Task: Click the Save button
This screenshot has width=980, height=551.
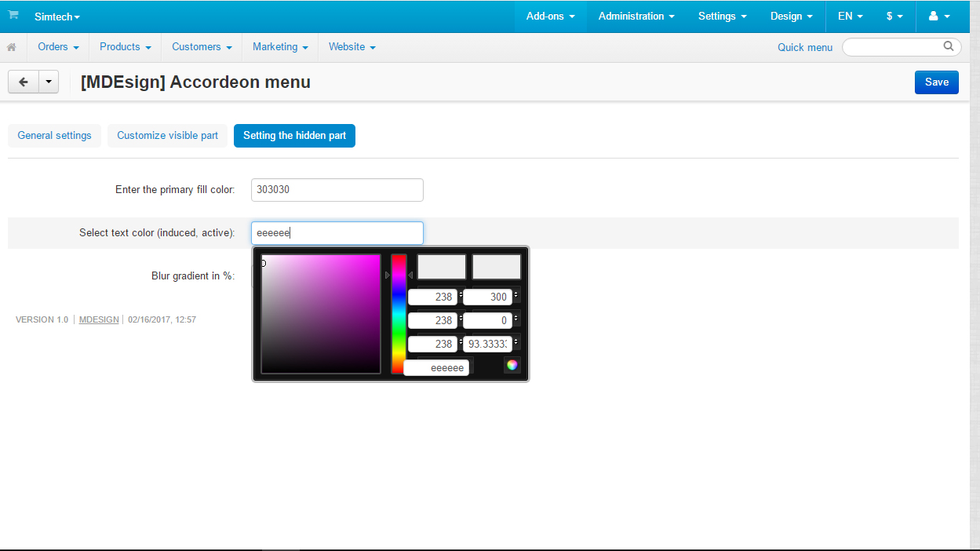Action: [937, 82]
